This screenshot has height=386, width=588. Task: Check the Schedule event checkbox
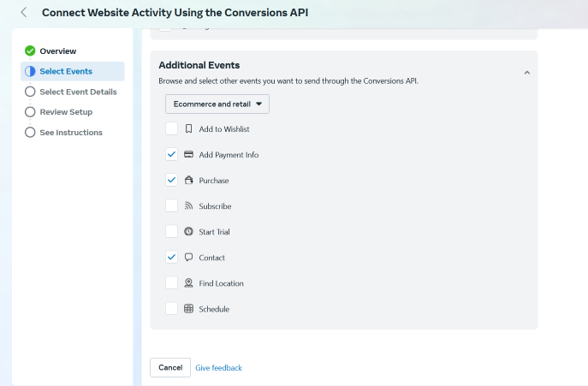tap(171, 309)
